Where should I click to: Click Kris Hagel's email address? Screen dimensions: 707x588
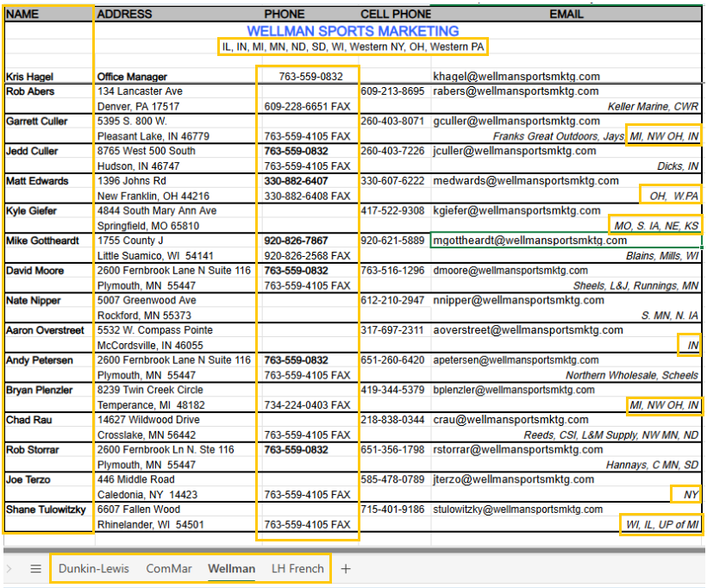click(x=516, y=77)
